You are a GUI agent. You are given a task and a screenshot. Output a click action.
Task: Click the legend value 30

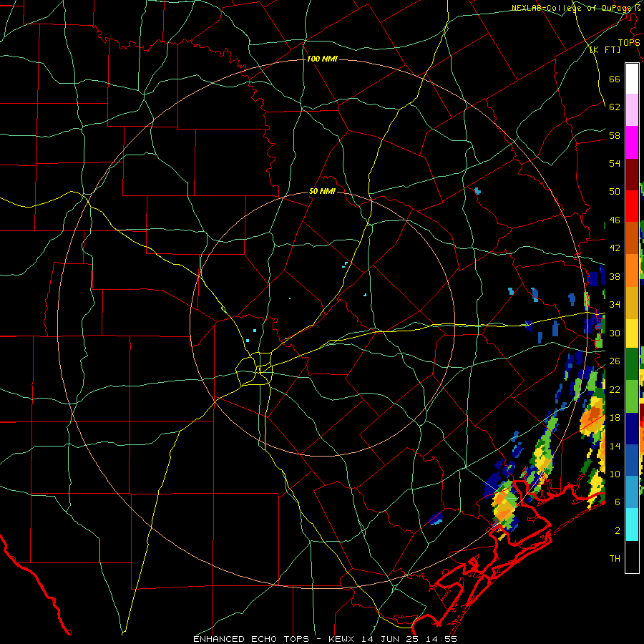(615, 333)
